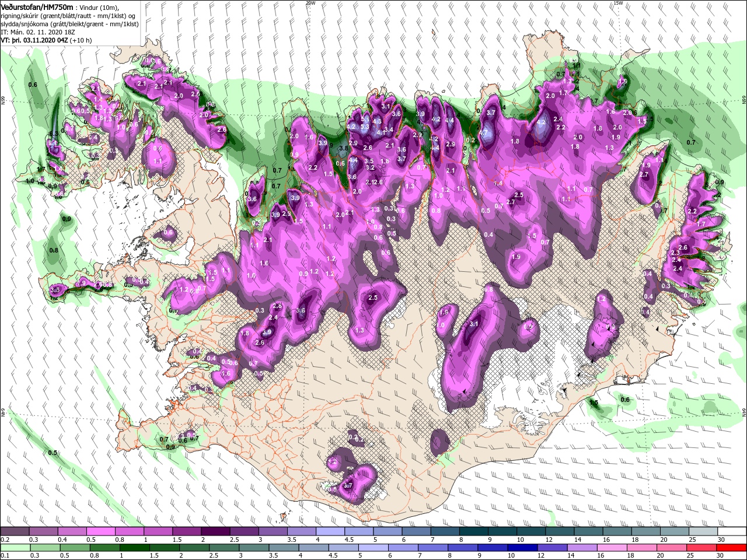Select the bright red rain swatch at 30
Screen dimensions: 747x560
(732, 548)
